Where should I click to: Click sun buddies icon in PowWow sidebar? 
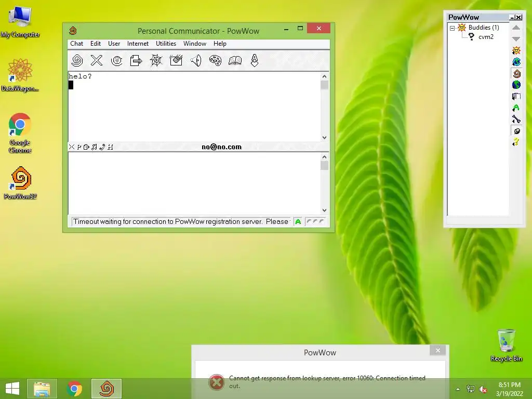click(x=516, y=50)
